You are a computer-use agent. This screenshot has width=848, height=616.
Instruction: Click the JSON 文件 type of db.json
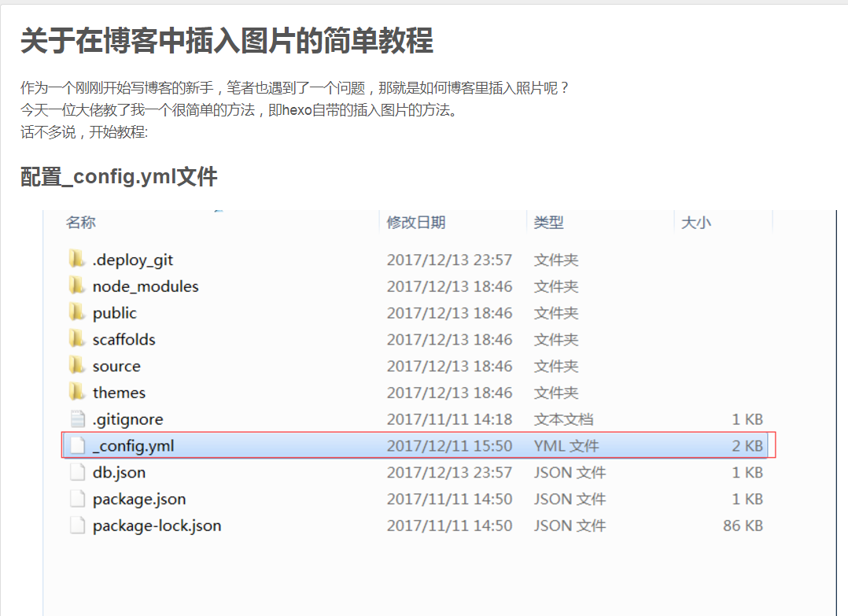(570, 472)
